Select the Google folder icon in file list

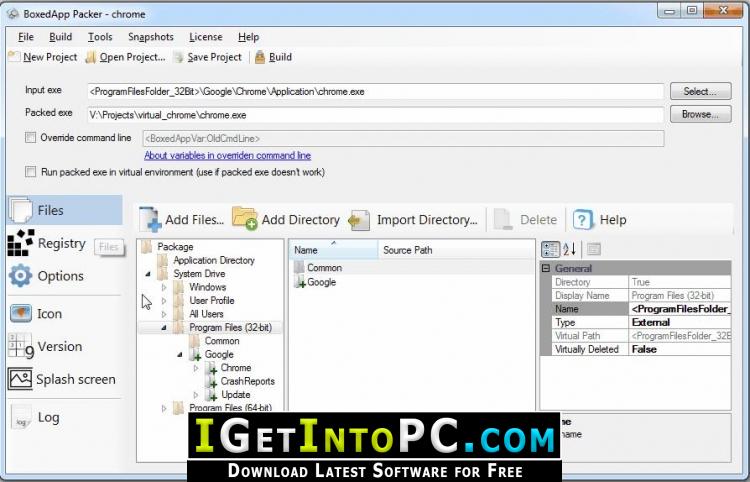click(300, 282)
